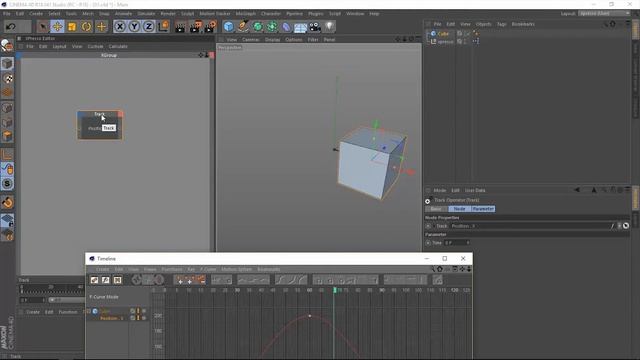This screenshot has height=360, width=640.
Task: Toggle xpresso object visibility dots
Action: point(465,42)
